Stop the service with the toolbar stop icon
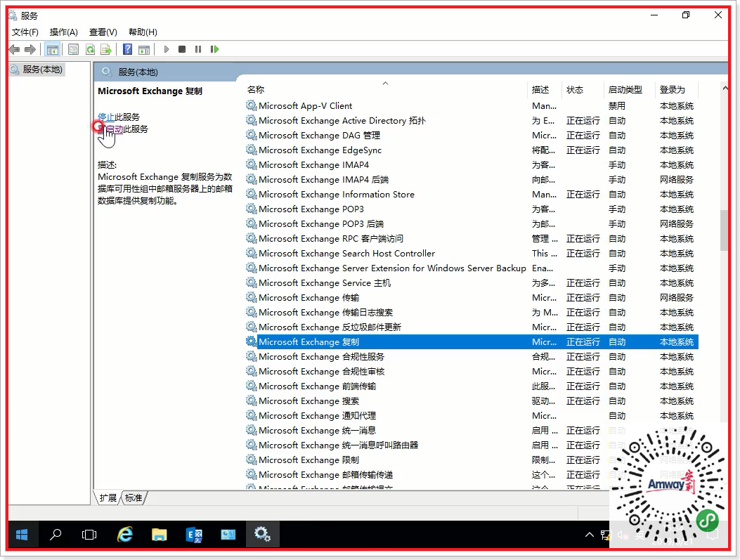Screen dimensions: 740x560 click(x=182, y=49)
